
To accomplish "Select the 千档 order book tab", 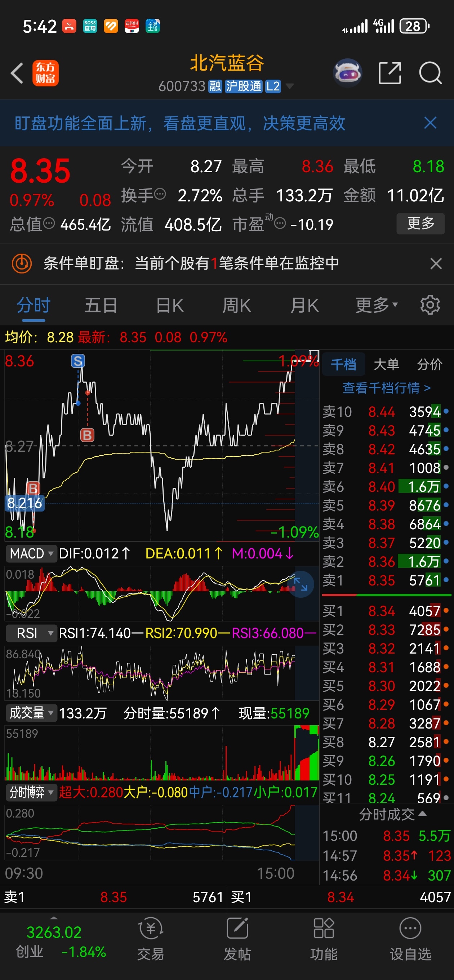I will click(344, 364).
